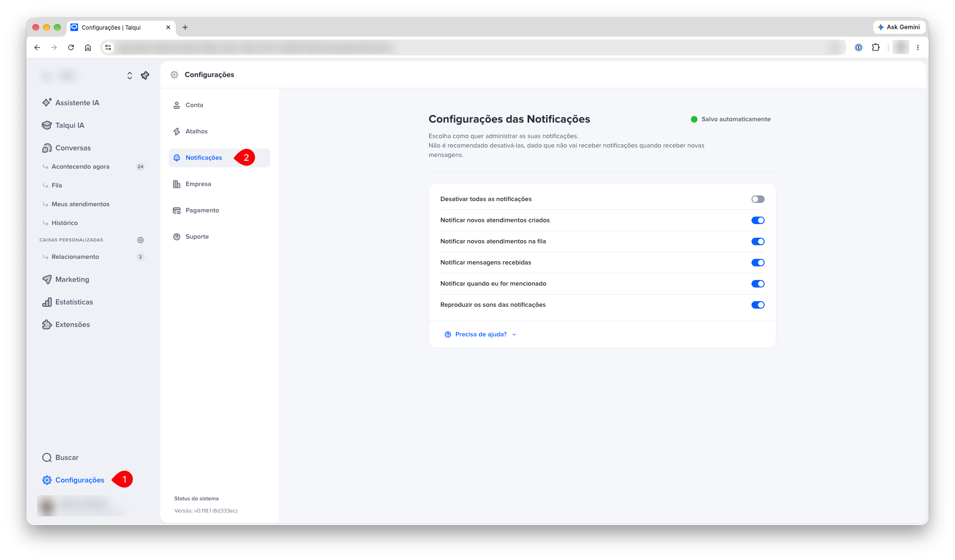Screen dimensions: 955x560
Task: Open browser extensions puzzle icon
Action: (x=876, y=47)
